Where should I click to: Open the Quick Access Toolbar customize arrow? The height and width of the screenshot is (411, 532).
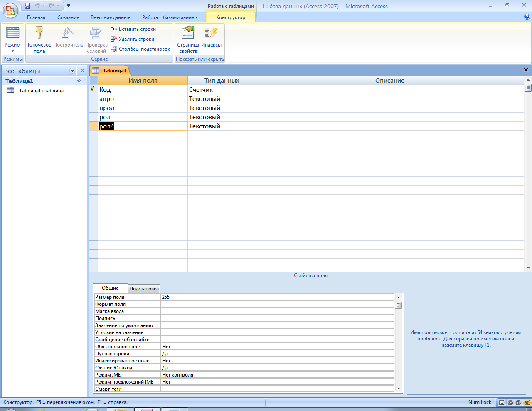coord(69,6)
